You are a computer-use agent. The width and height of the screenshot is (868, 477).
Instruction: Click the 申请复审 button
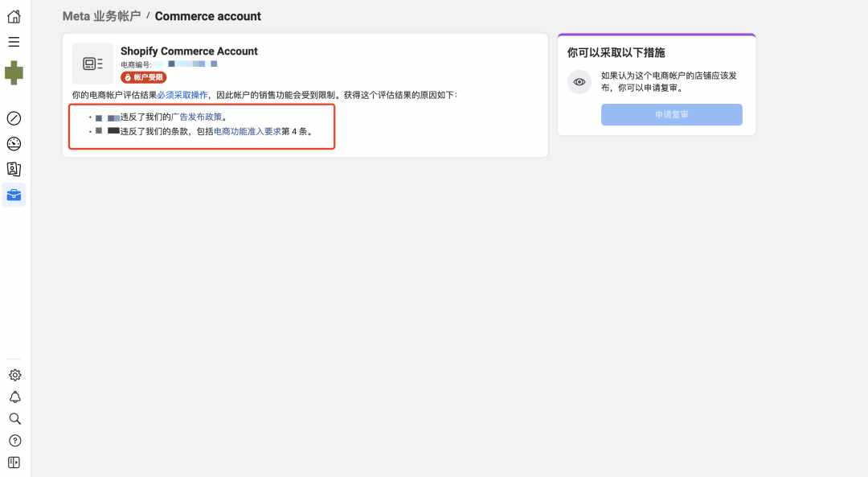(671, 115)
